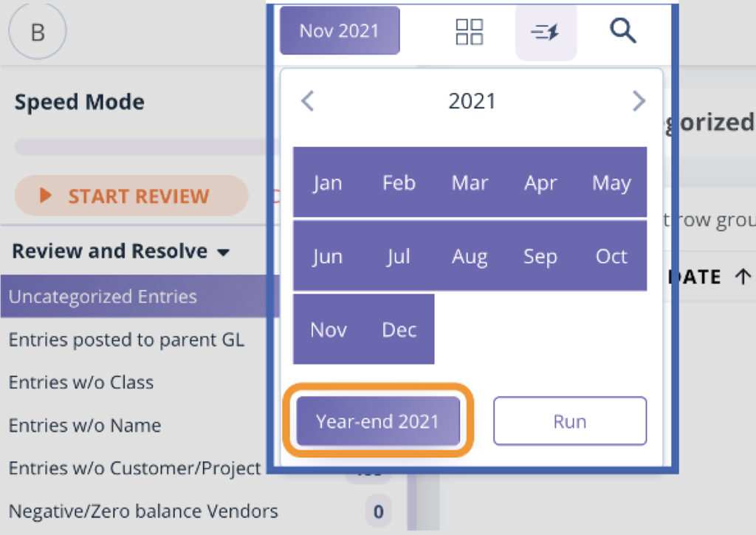This screenshot has width=756, height=535.
Task: Sort by date using the up arrow
Action: point(743,277)
